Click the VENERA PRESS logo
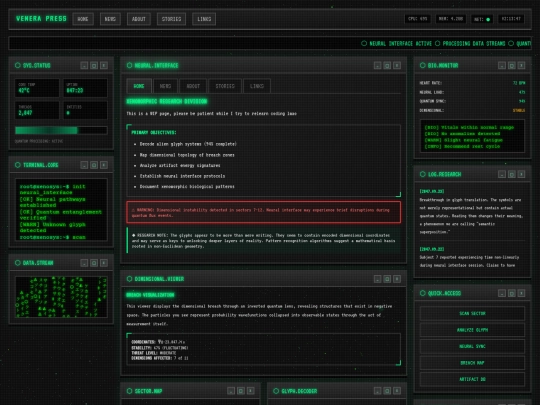 pyautogui.click(x=41, y=19)
